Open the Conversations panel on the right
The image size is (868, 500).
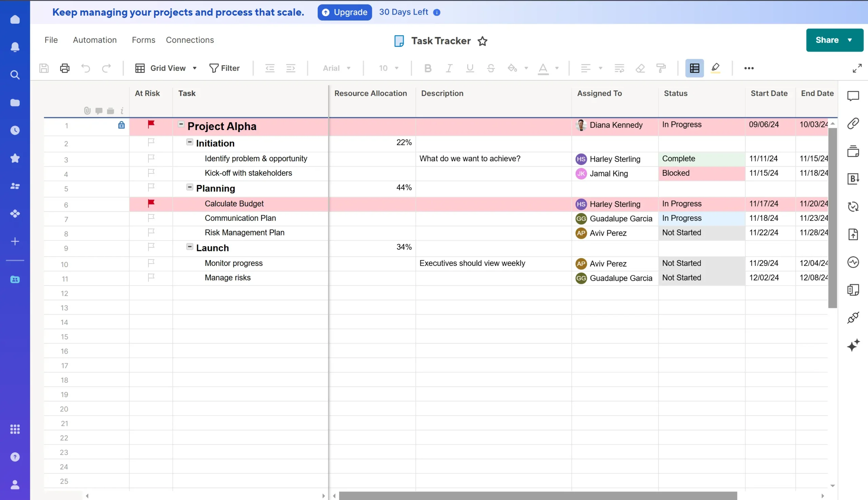pyautogui.click(x=853, y=96)
